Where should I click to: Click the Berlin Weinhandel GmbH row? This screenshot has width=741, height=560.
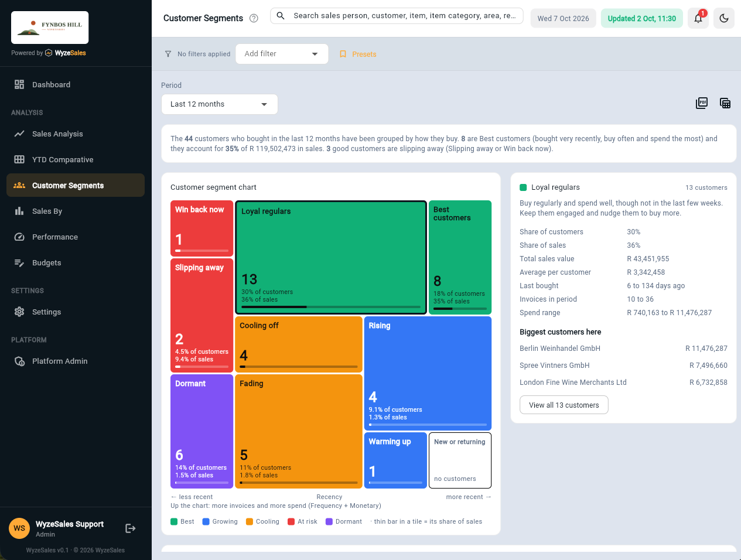pos(623,349)
